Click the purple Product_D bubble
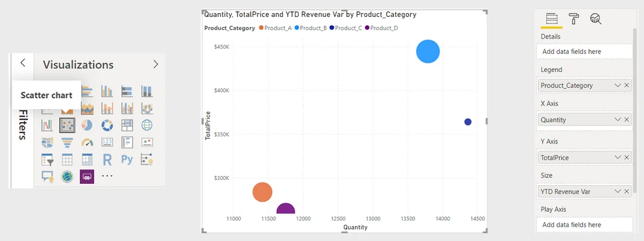The height and width of the screenshot is (241, 644). 286,209
